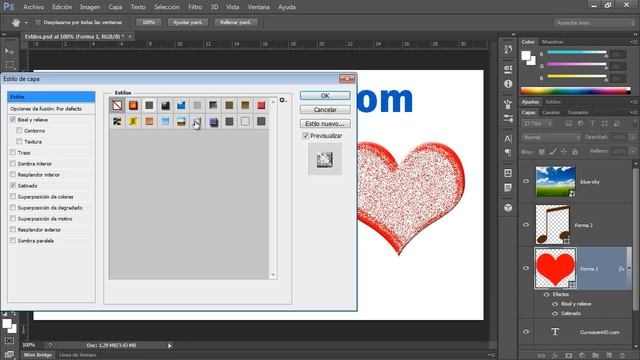Click the layer fx icon at the bottom of the Layers panel
Viewport: 640px width, 360px height.
click(x=555, y=356)
